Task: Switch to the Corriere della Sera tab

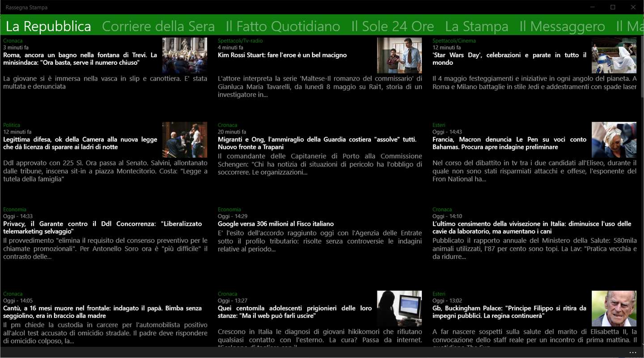Action: click(x=158, y=26)
